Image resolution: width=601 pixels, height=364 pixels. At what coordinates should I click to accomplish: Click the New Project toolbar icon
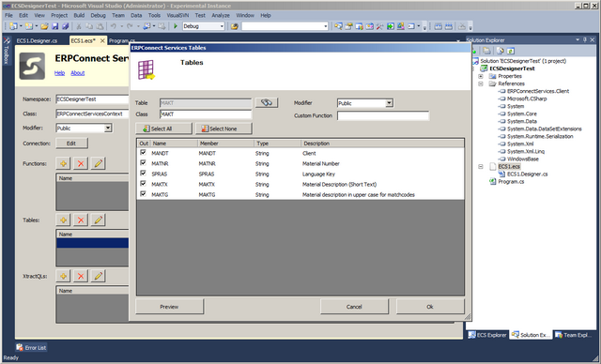tap(13, 26)
